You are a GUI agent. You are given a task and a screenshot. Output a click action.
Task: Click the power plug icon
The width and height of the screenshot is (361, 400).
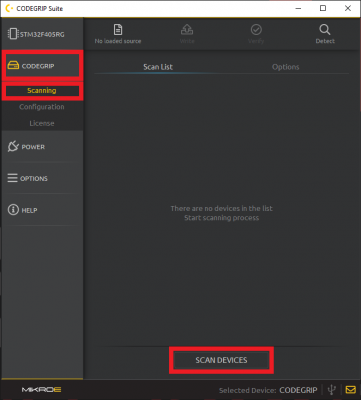click(x=13, y=146)
